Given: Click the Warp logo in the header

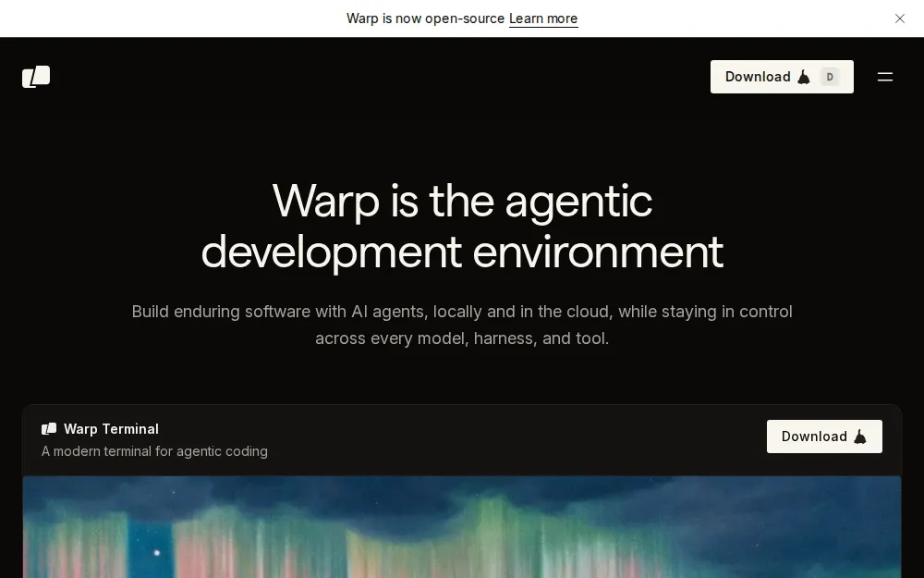Looking at the screenshot, I should [x=36, y=77].
